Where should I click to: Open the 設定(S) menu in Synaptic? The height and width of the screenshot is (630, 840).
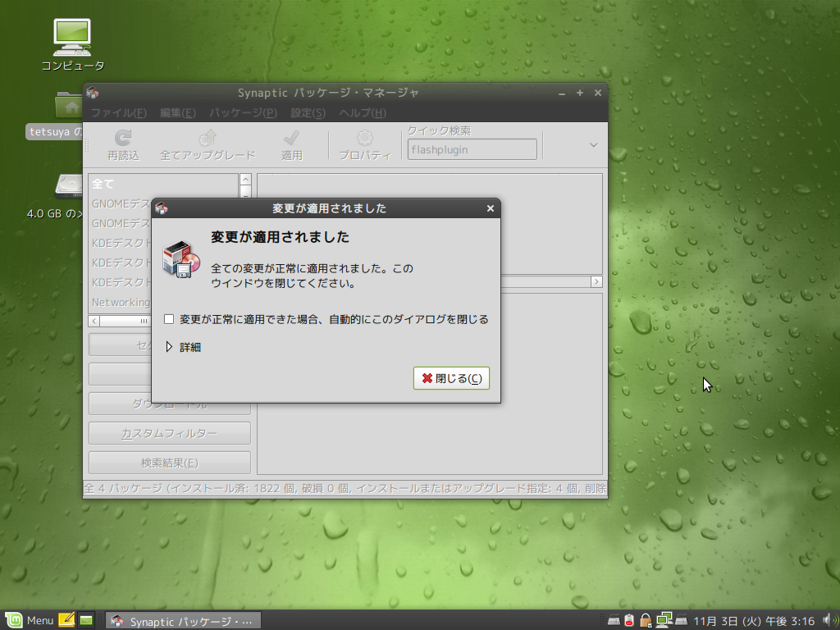[x=308, y=112]
